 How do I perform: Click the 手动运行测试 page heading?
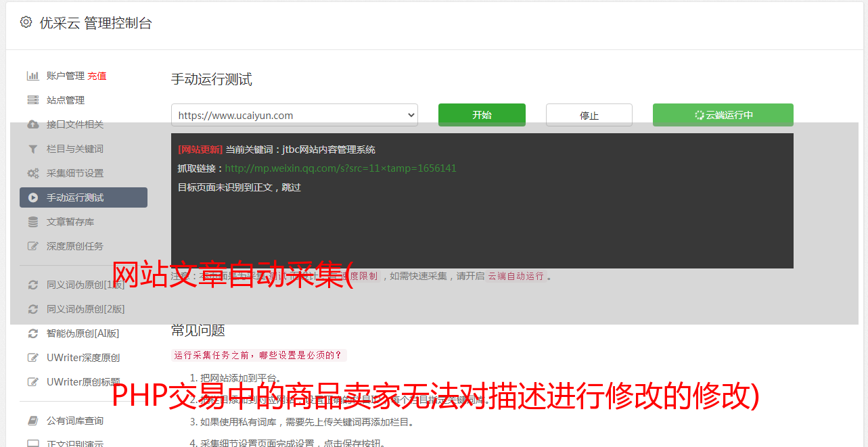point(212,79)
